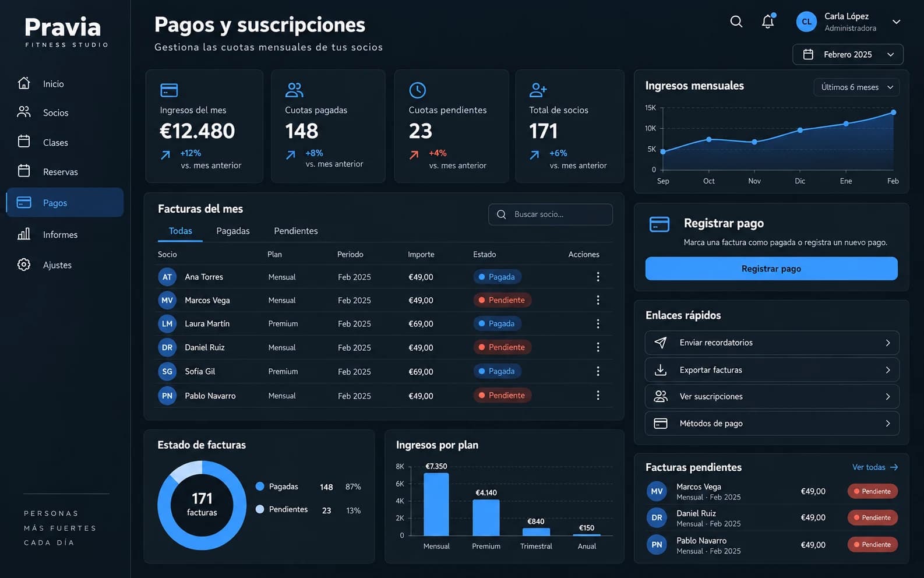Switch to the Pagadas tab
The image size is (924, 578).
[x=233, y=231]
